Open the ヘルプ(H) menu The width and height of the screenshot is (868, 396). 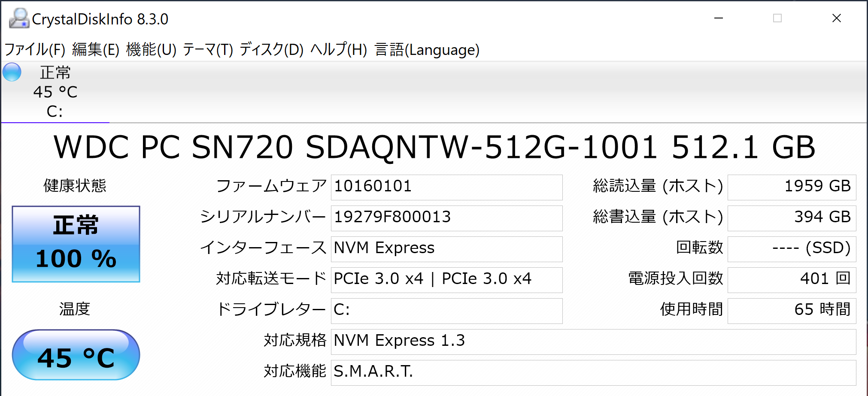(x=339, y=50)
